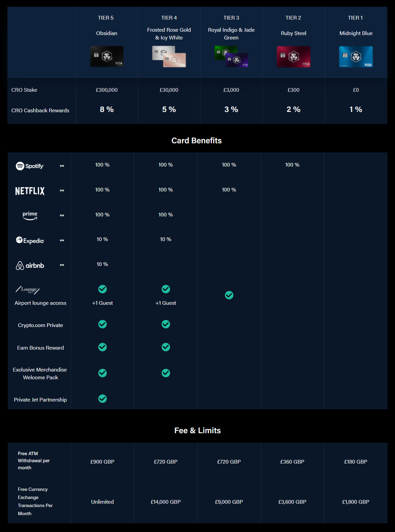Click the CRO Cashback Rewards label
The height and width of the screenshot is (532, 395).
(x=40, y=111)
